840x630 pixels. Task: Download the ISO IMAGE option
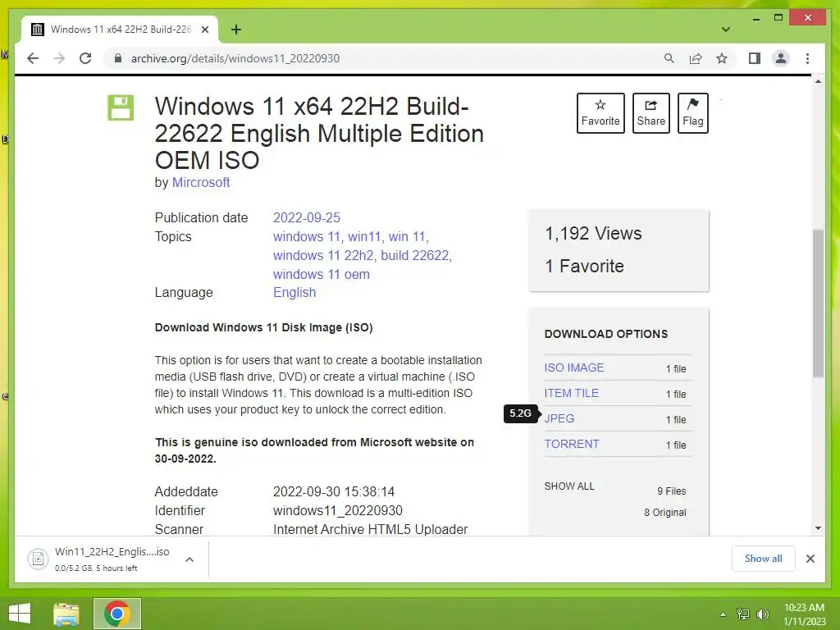(x=573, y=367)
